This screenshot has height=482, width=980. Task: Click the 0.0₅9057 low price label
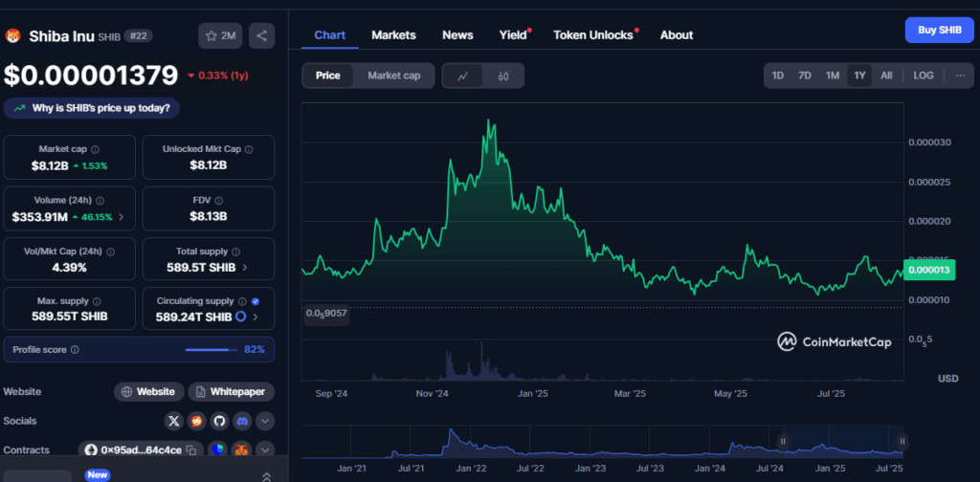tap(325, 316)
